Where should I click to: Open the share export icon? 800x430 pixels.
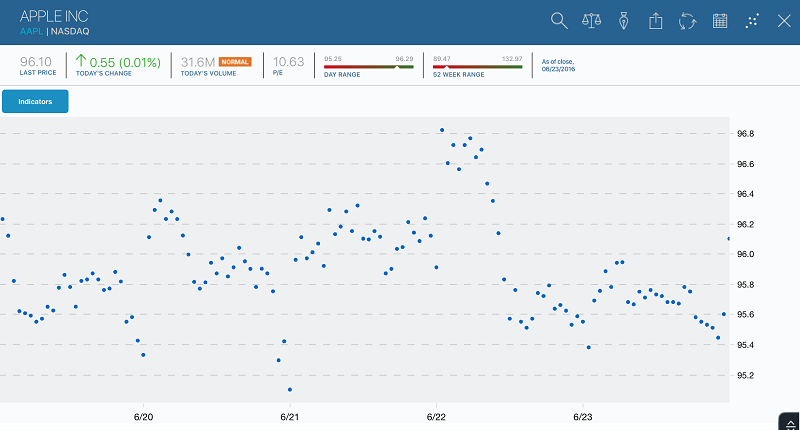tap(656, 21)
